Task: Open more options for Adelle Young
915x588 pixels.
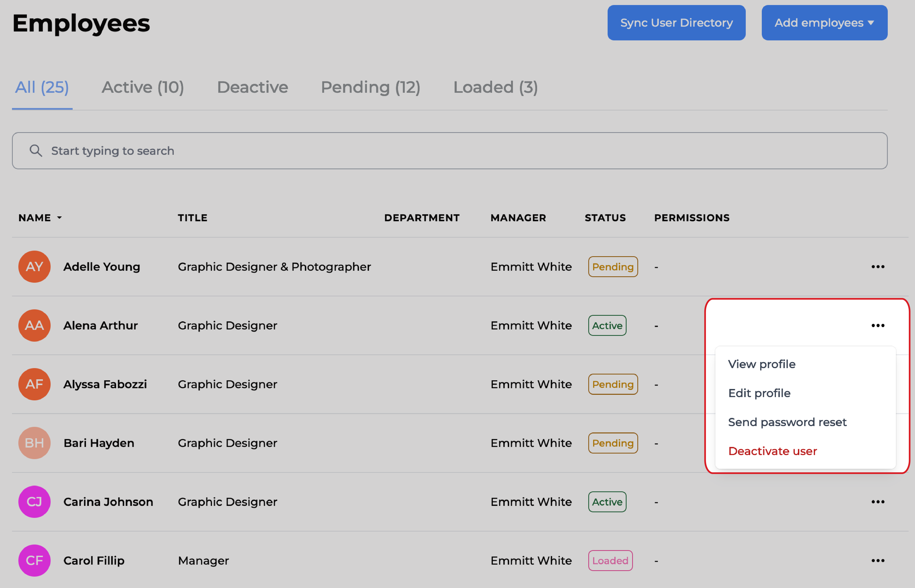Action: tap(878, 266)
